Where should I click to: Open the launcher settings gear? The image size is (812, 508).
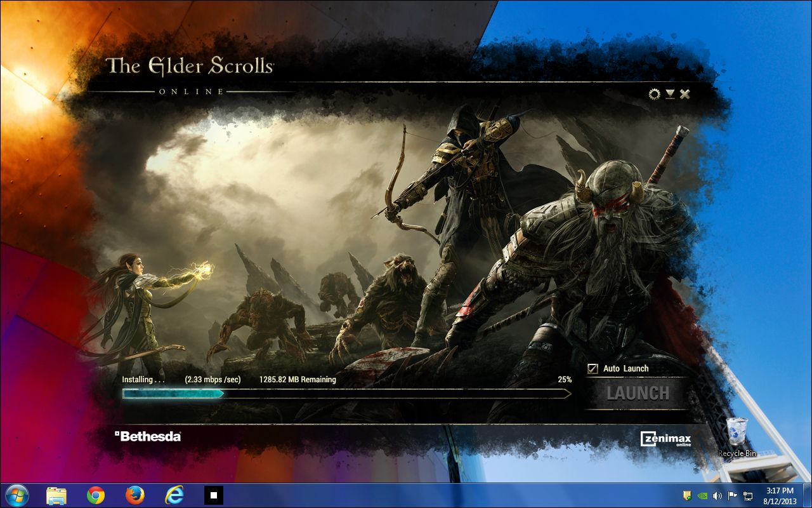pyautogui.click(x=654, y=94)
